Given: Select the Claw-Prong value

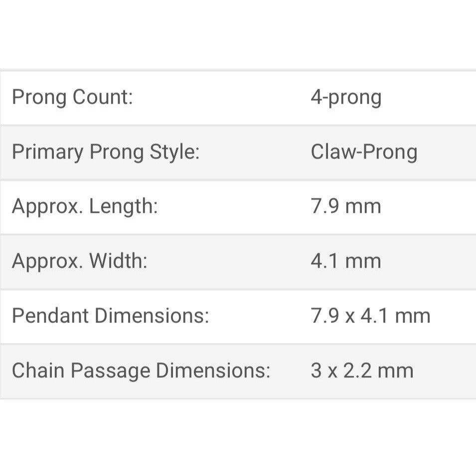Looking at the screenshot, I should click(x=364, y=152).
